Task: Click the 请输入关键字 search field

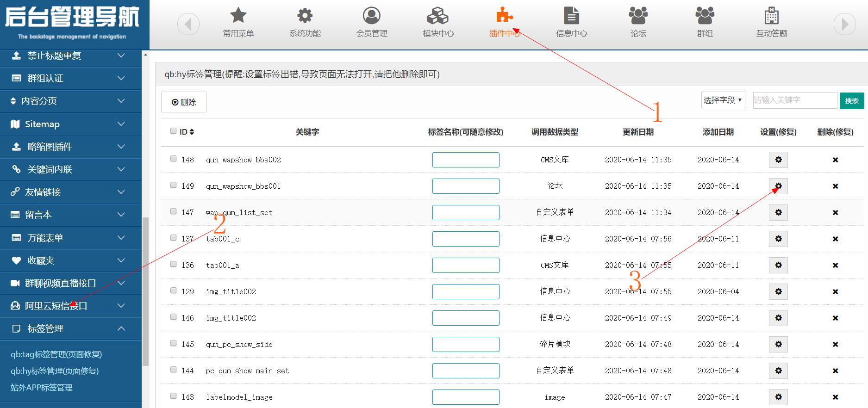Action: (794, 100)
